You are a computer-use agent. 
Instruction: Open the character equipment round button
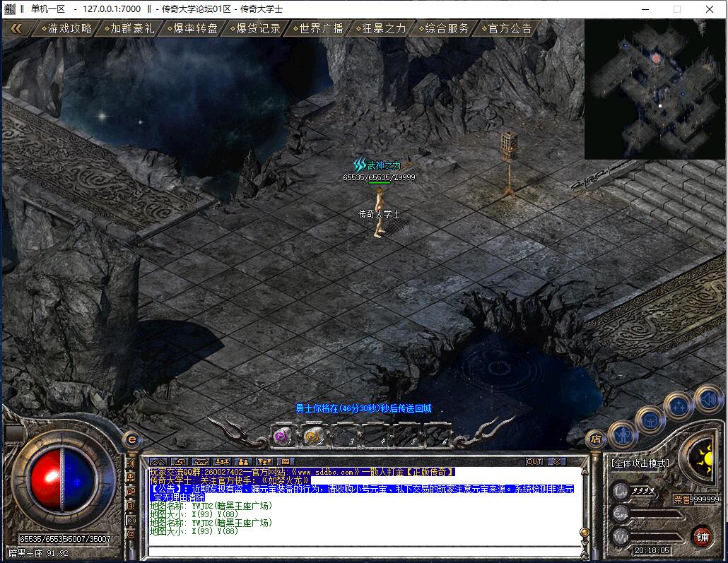[x=622, y=435]
